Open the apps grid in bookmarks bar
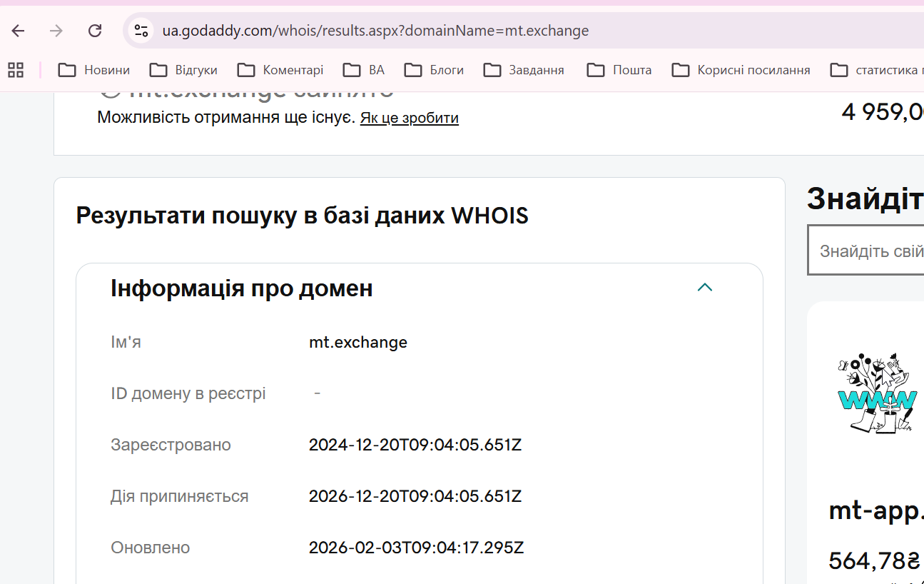Image resolution: width=924 pixels, height=584 pixels. 16,70
